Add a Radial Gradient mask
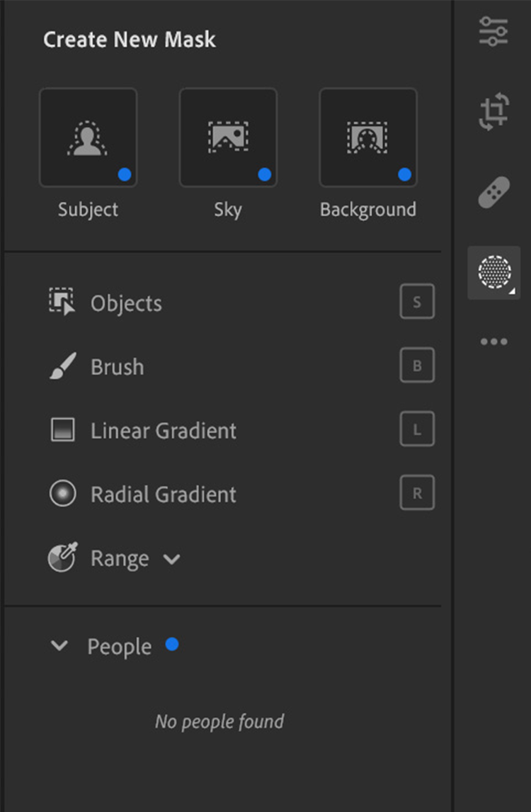This screenshot has height=812, width=531. pos(163,495)
